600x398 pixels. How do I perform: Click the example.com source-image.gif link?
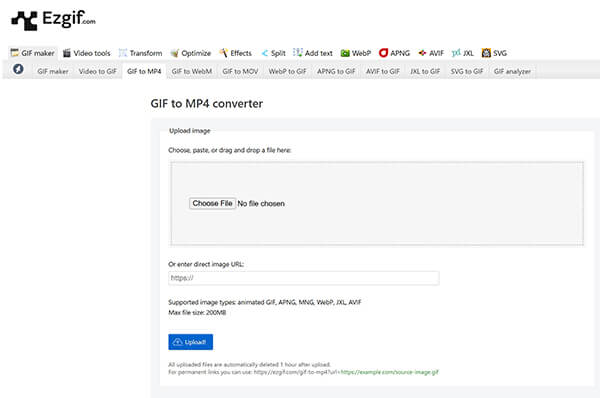389,372
